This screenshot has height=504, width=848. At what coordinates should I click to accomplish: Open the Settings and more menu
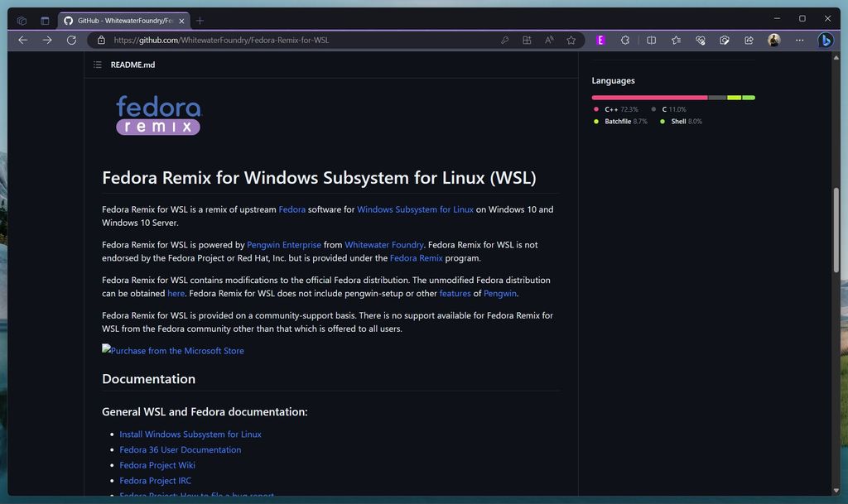pyautogui.click(x=799, y=40)
